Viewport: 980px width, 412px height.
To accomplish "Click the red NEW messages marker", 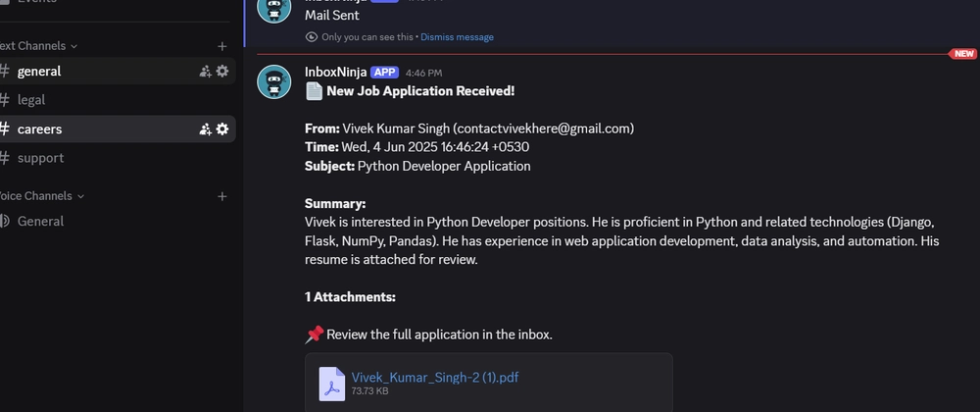I will (963, 54).
